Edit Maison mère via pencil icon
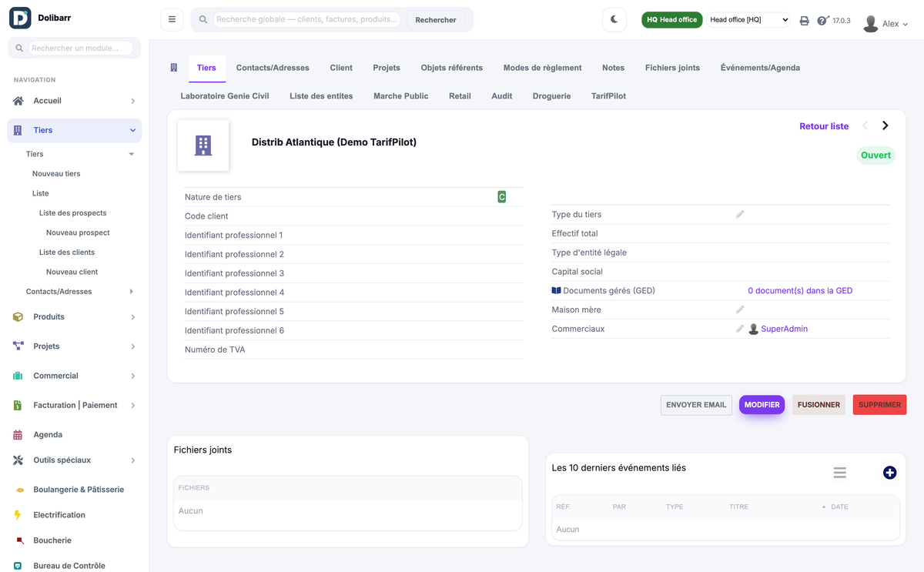The height and width of the screenshot is (572, 924). click(740, 309)
